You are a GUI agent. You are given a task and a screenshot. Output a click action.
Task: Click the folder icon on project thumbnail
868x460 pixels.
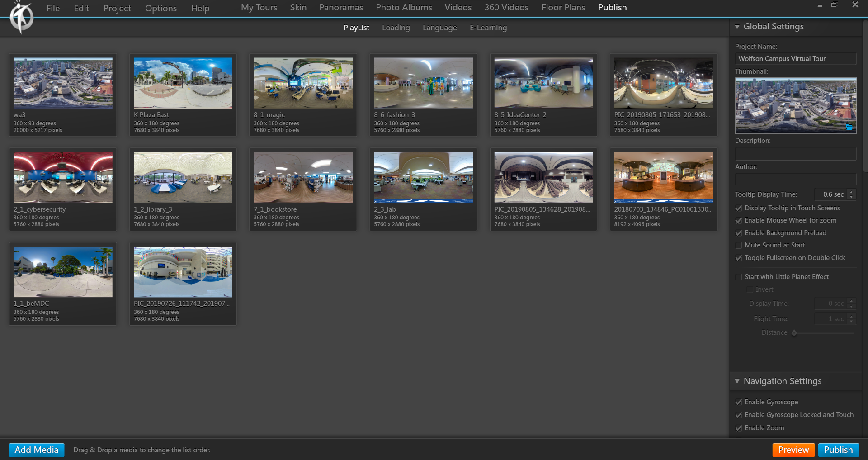click(849, 128)
